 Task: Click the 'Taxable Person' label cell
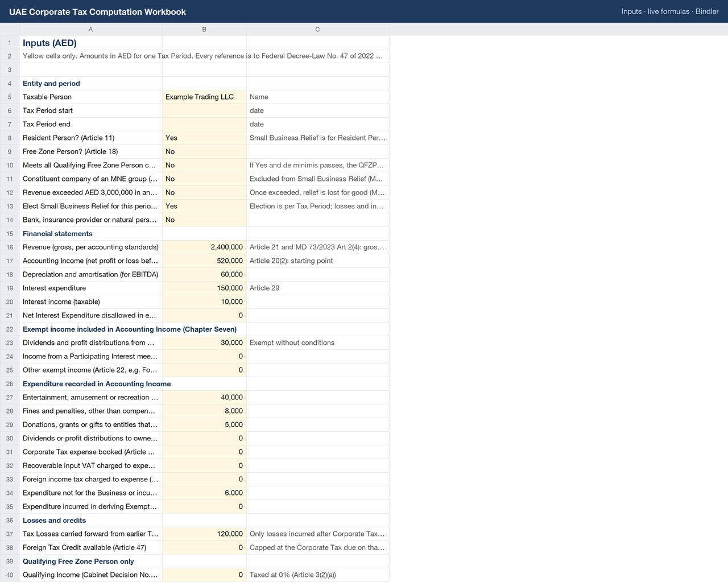pyautogui.click(x=91, y=97)
